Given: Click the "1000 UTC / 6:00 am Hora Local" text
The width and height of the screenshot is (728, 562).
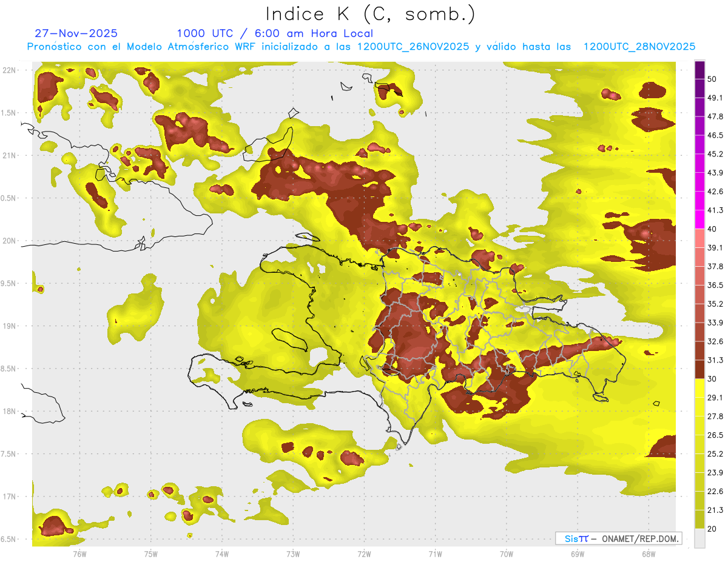Looking at the screenshot, I should (275, 34).
